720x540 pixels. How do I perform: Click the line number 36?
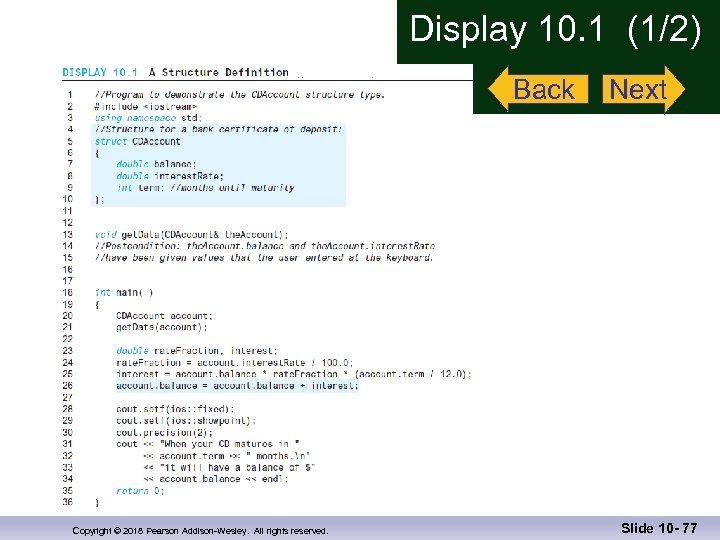point(68,502)
